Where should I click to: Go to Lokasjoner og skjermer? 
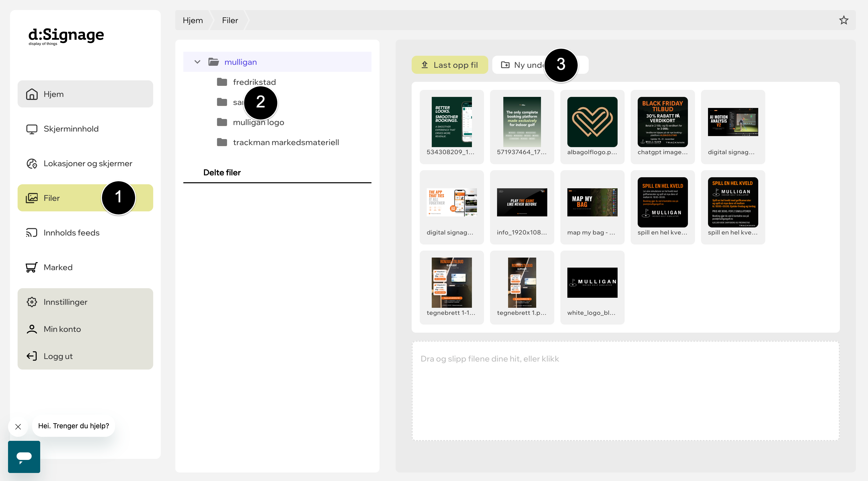(85, 164)
